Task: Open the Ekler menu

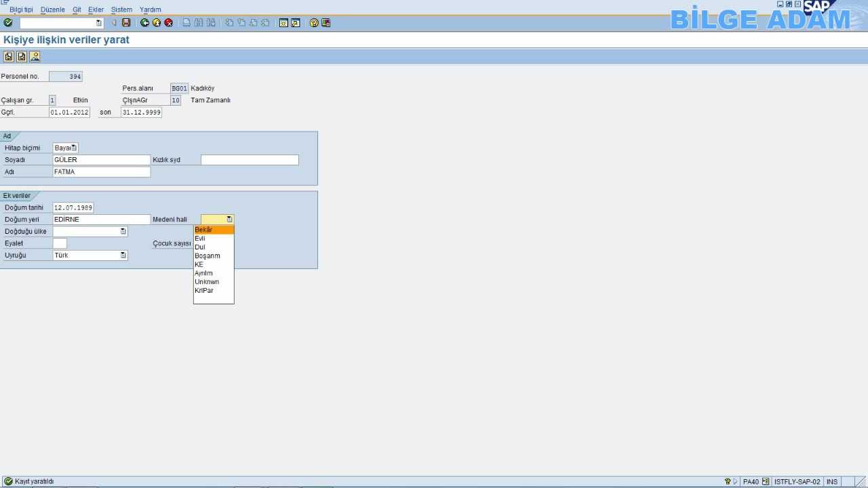Action: pyautogui.click(x=96, y=10)
